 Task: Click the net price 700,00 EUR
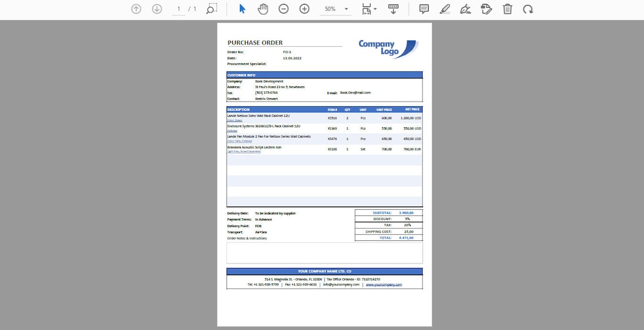[x=412, y=149]
